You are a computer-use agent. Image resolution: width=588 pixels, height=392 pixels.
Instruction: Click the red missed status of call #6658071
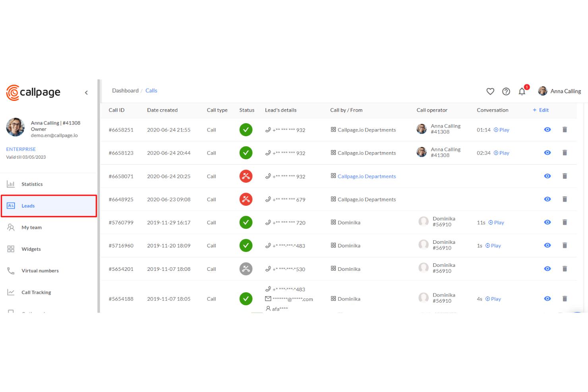point(246,176)
